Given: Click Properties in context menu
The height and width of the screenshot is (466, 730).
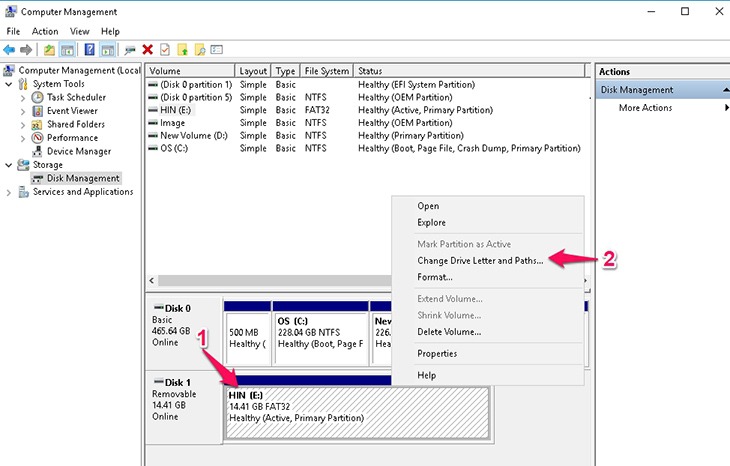Looking at the screenshot, I should click(x=437, y=354).
